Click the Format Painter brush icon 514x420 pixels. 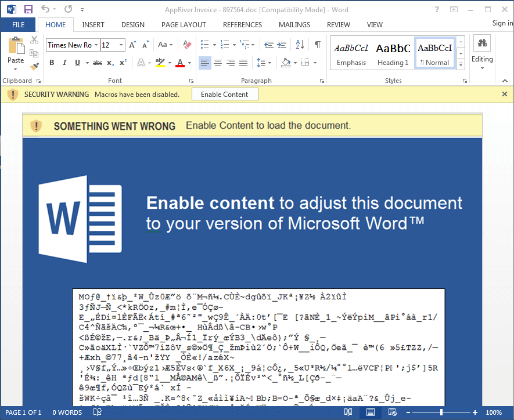[34, 66]
